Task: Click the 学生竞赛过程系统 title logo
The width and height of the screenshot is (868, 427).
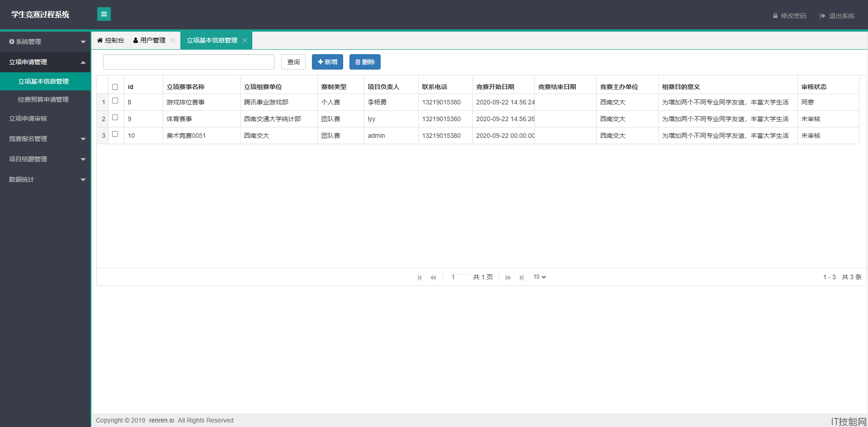Action: click(x=40, y=14)
